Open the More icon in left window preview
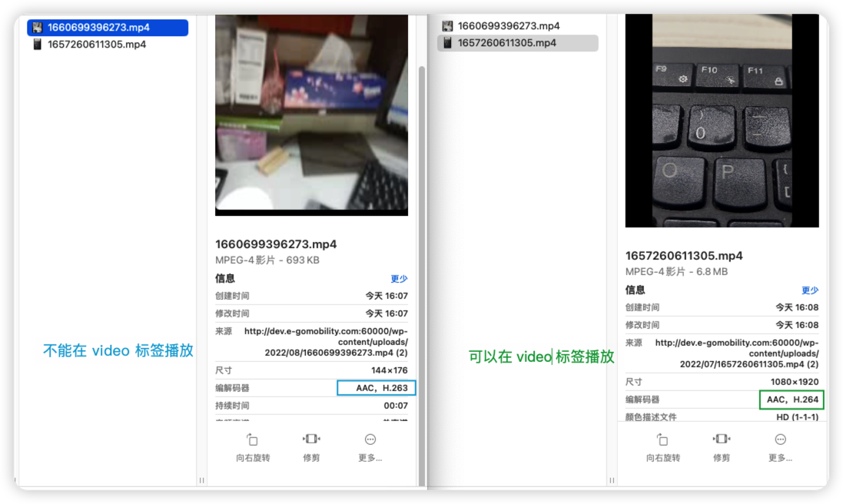Image resolution: width=843 pixels, height=504 pixels. [370, 439]
